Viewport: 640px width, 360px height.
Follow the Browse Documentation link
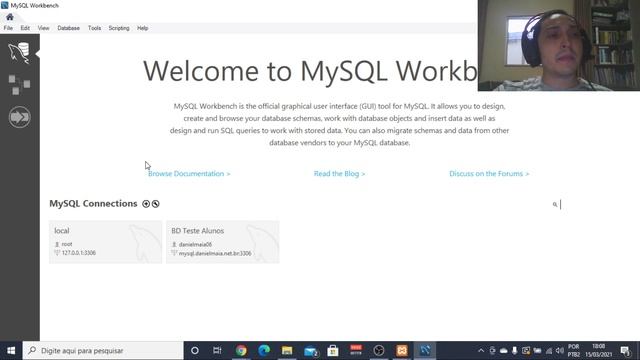(x=189, y=173)
